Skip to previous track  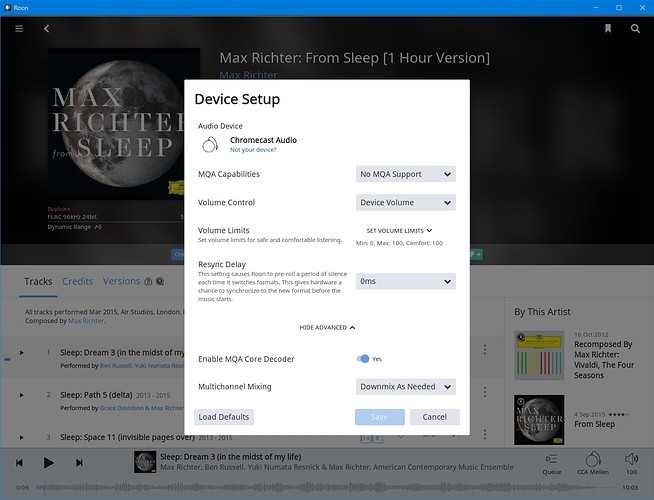[x=19, y=462]
